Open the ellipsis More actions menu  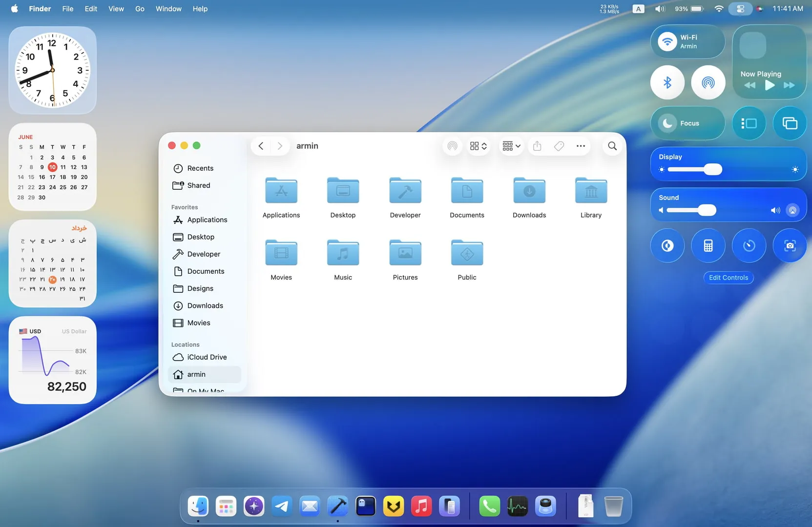(x=581, y=146)
